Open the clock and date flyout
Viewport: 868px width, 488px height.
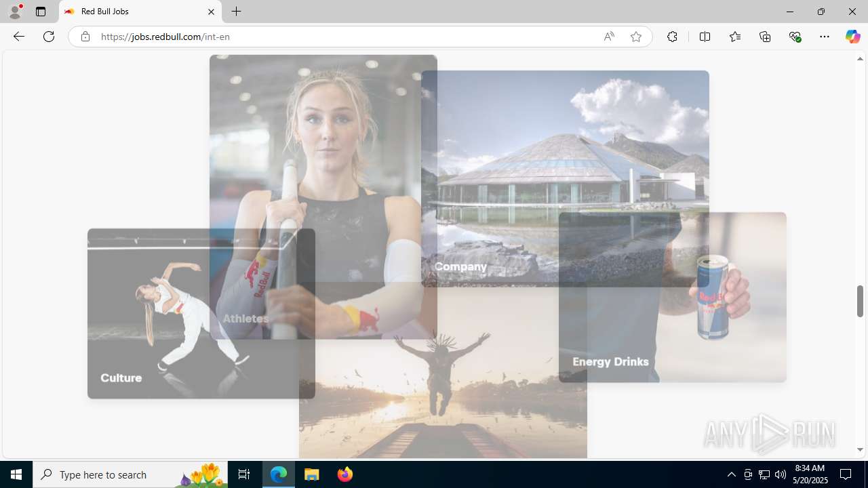point(811,474)
